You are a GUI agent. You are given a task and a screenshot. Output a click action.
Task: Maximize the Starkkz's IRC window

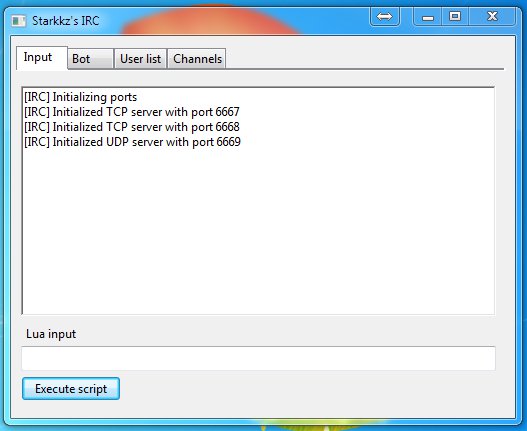pos(455,16)
